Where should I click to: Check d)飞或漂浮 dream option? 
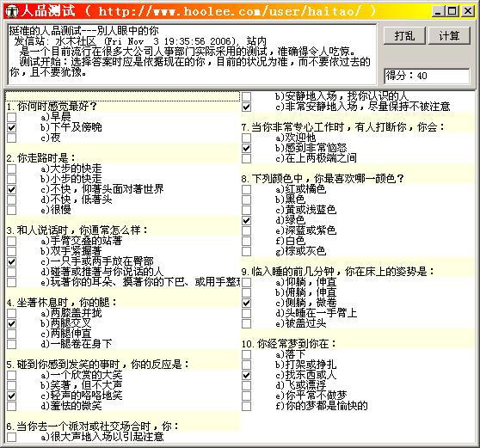click(246, 385)
